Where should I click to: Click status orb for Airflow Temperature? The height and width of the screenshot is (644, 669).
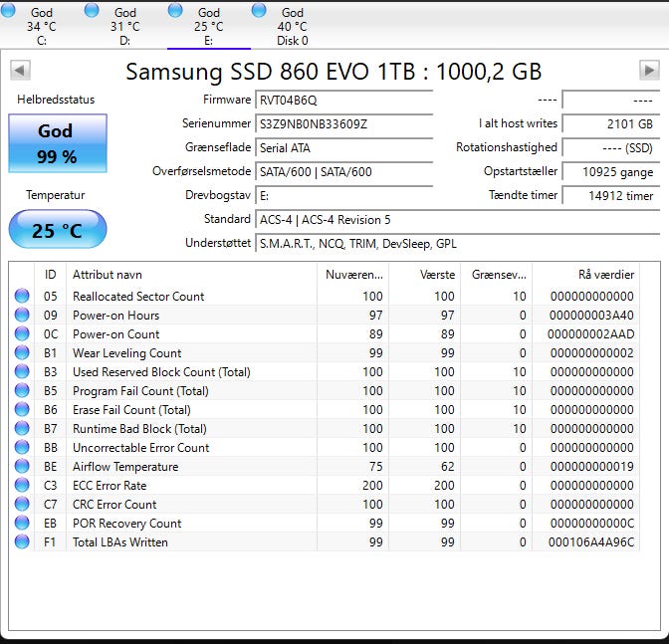tap(22, 467)
